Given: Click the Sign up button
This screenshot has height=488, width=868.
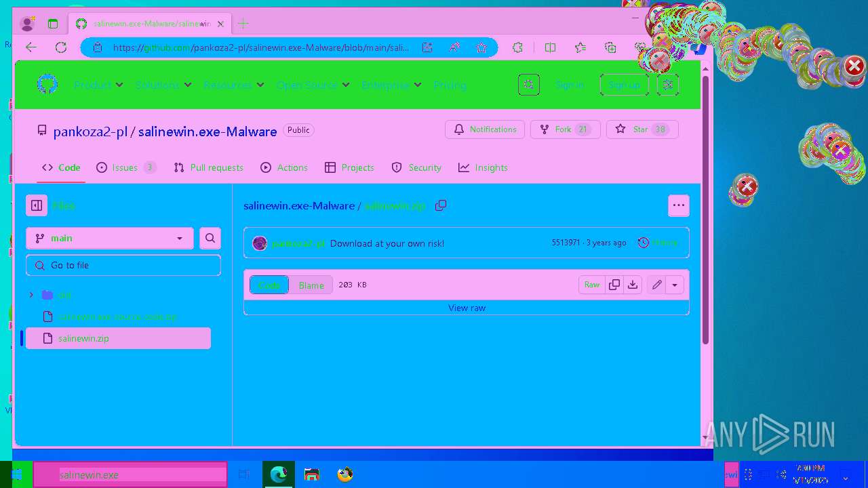Looking at the screenshot, I should pyautogui.click(x=624, y=85).
